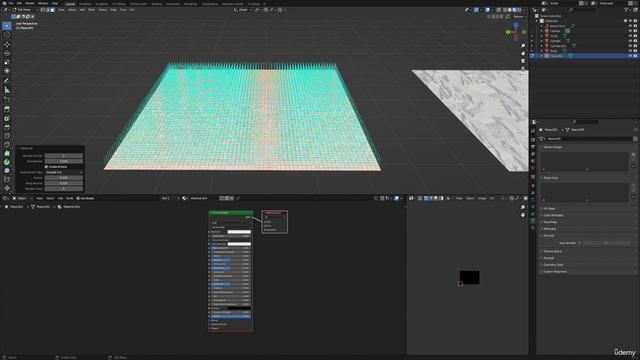Switch to the Shading workspace tab
Image resolution: width=640 pixels, height=360 pixels.
(157, 4)
